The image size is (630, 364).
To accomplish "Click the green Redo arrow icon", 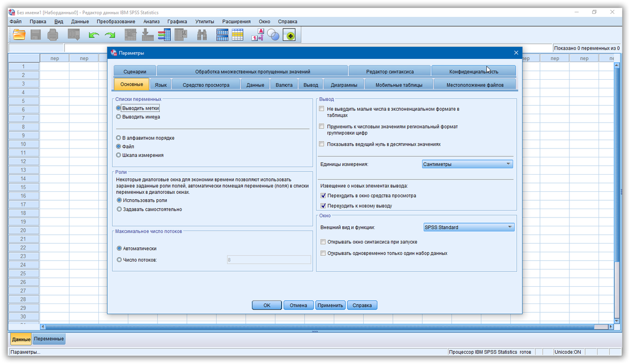I will 110,35.
